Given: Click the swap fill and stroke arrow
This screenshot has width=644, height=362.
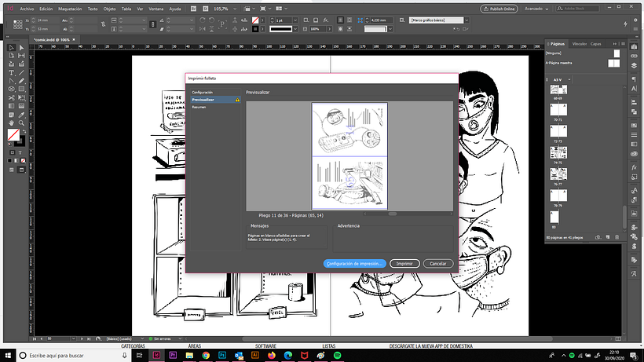Looking at the screenshot, I should click(24, 131).
